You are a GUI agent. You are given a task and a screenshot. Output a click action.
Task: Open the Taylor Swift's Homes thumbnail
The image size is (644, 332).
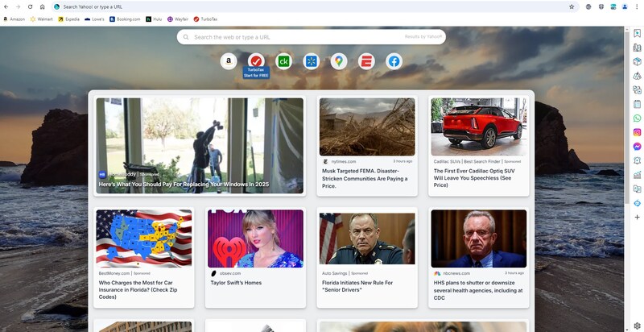pos(255,239)
